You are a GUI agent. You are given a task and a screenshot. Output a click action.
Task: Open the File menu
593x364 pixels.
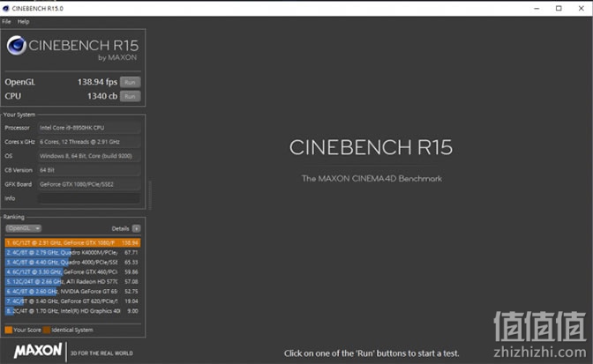tap(6, 21)
